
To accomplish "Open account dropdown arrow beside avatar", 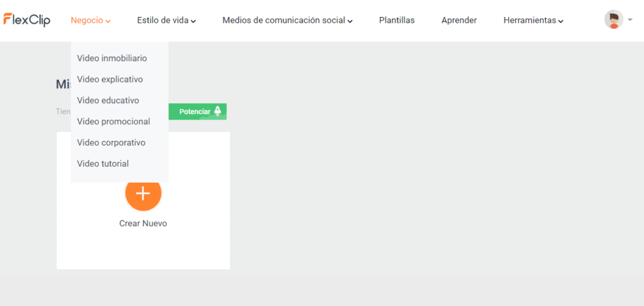I will pyautogui.click(x=630, y=20).
